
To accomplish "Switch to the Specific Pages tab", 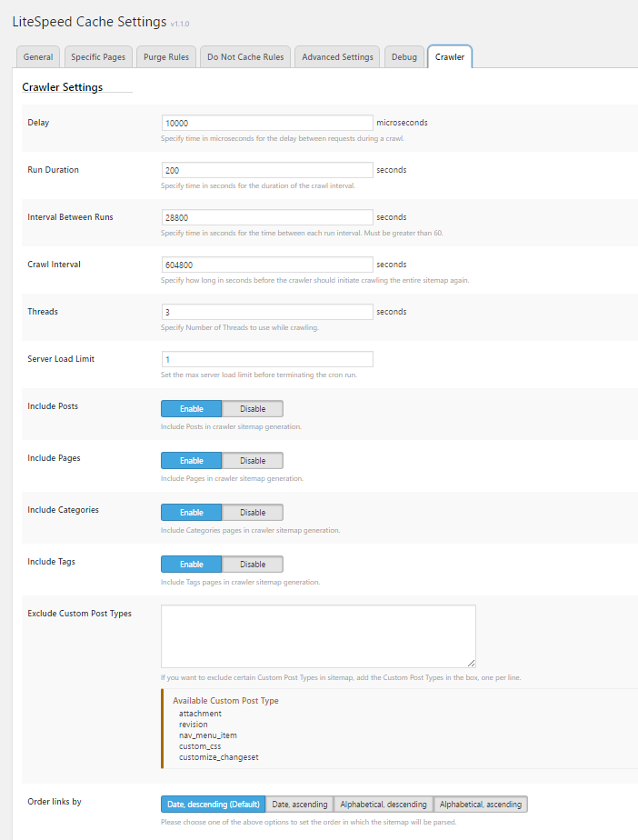I will click(x=98, y=56).
